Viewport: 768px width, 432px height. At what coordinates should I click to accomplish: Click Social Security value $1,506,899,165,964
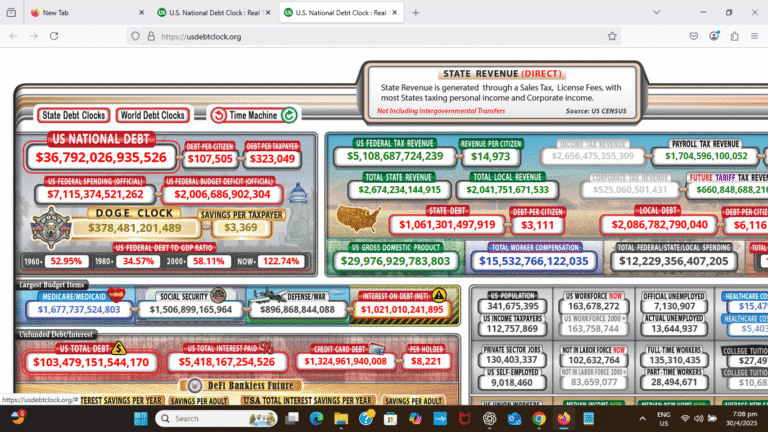tap(191, 310)
